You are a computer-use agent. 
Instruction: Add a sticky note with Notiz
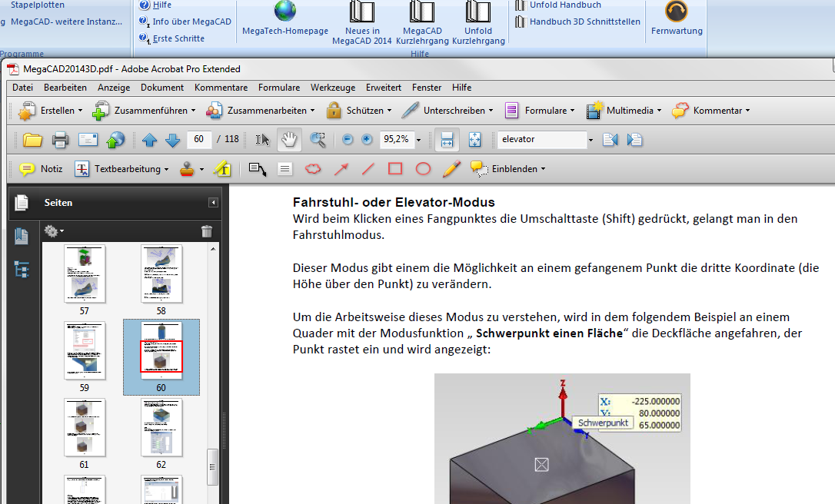pos(41,169)
